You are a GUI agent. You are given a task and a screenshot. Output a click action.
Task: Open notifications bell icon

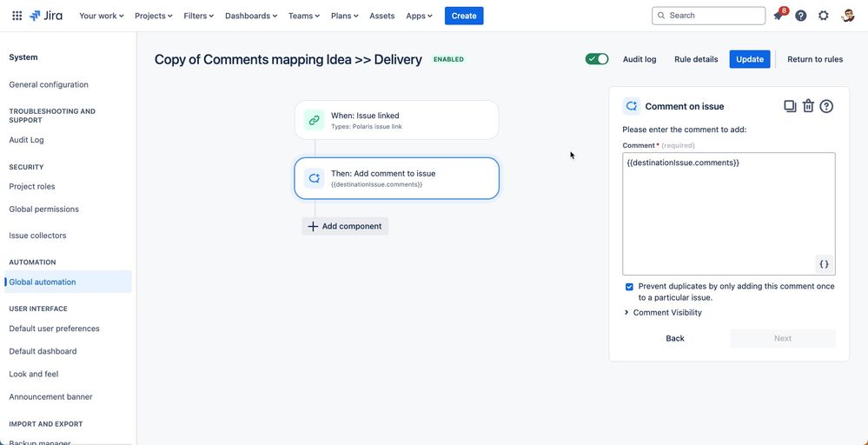click(x=779, y=16)
